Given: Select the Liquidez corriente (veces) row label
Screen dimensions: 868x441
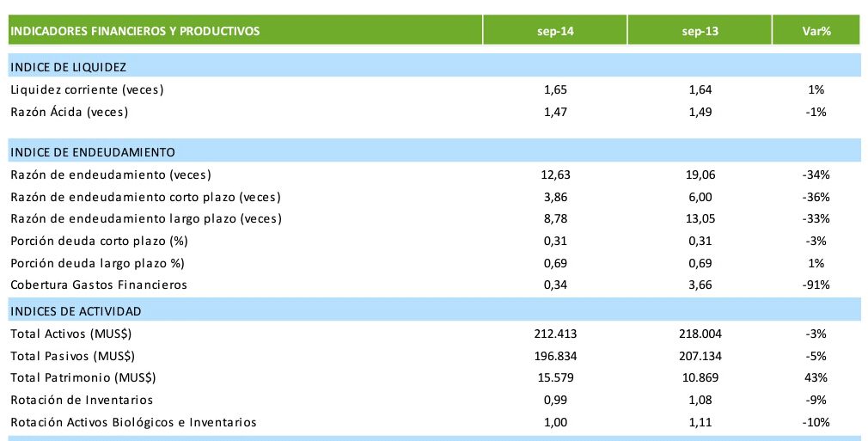Looking at the screenshot, I should coord(87,89).
